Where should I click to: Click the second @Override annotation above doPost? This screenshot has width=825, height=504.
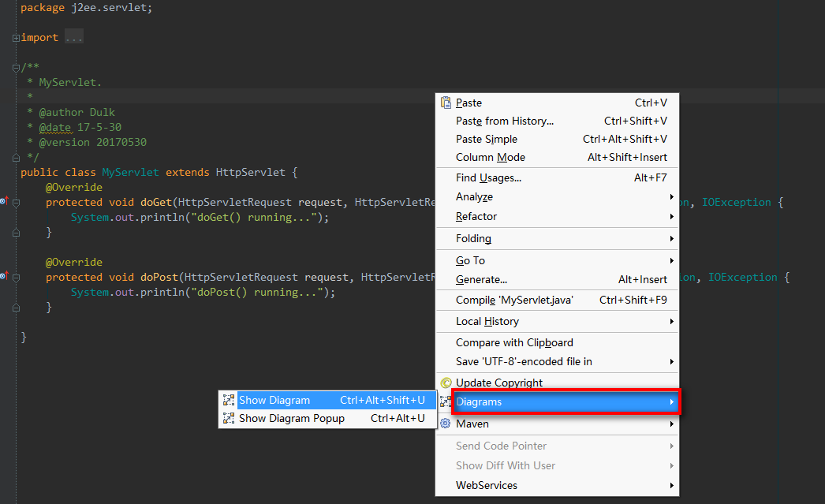click(x=73, y=262)
